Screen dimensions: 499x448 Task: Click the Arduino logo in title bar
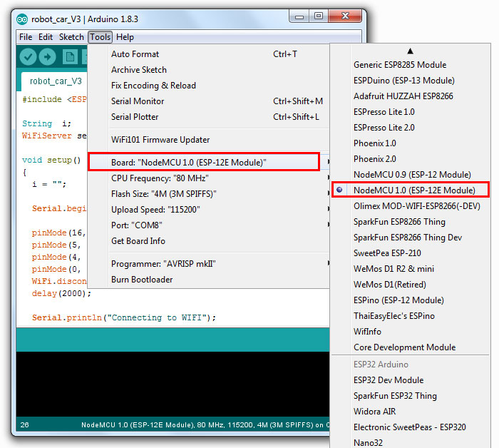point(22,19)
